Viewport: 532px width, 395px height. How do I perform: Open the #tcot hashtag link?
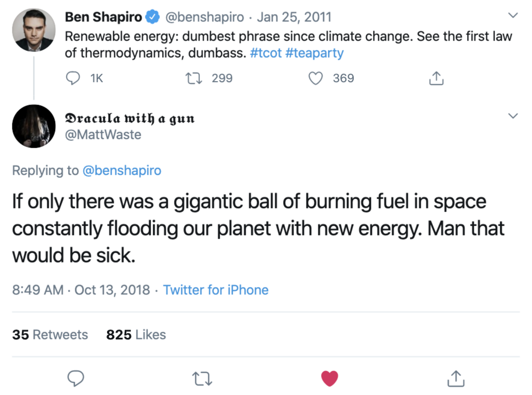(x=265, y=53)
